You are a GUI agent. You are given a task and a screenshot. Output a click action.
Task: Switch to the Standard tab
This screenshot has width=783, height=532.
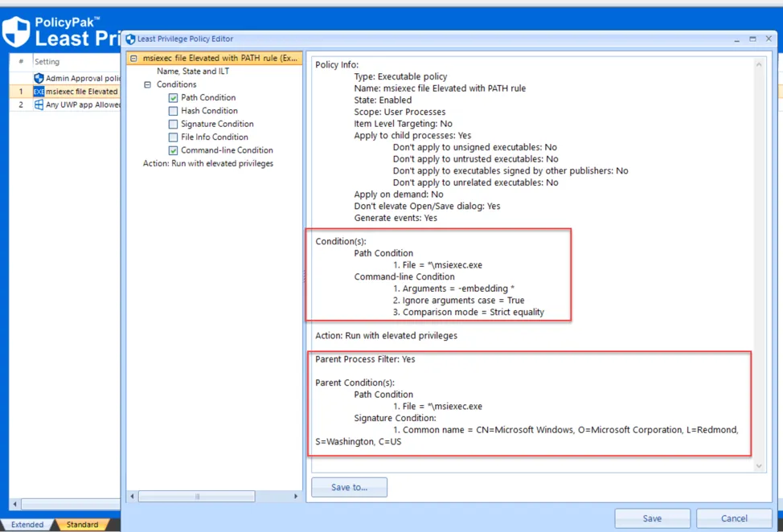click(82, 525)
